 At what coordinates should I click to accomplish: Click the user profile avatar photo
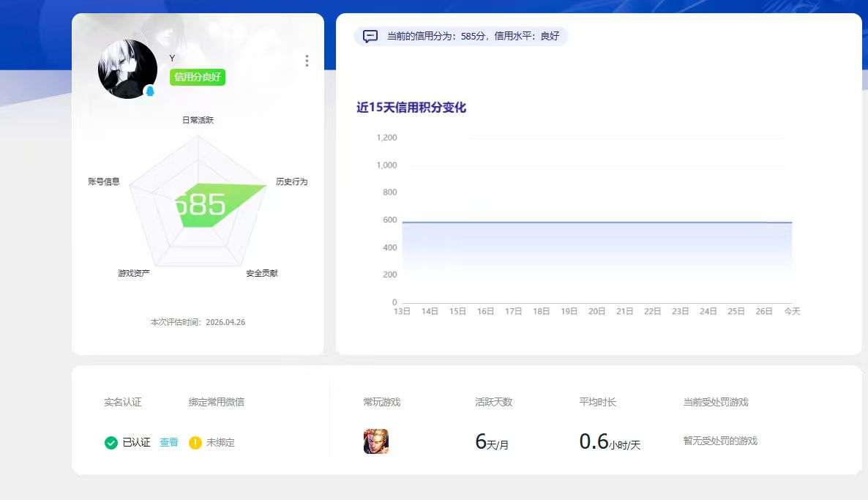(127, 70)
